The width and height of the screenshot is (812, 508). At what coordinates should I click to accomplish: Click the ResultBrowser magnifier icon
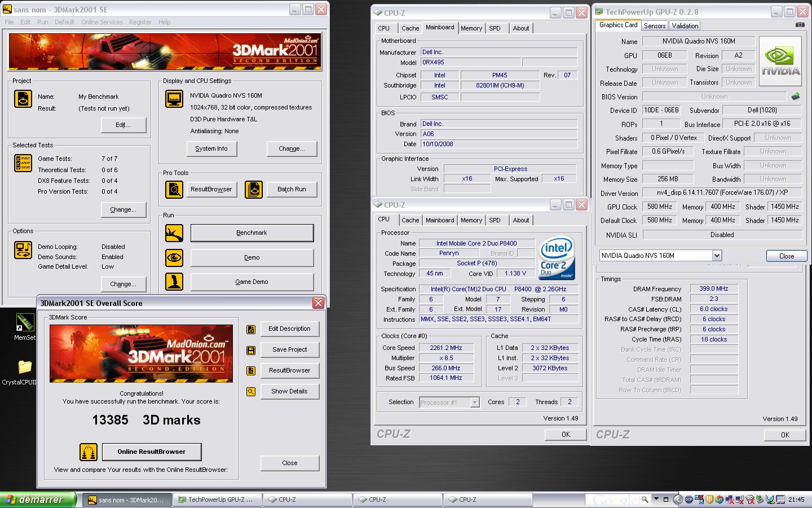[x=174, y=190]
